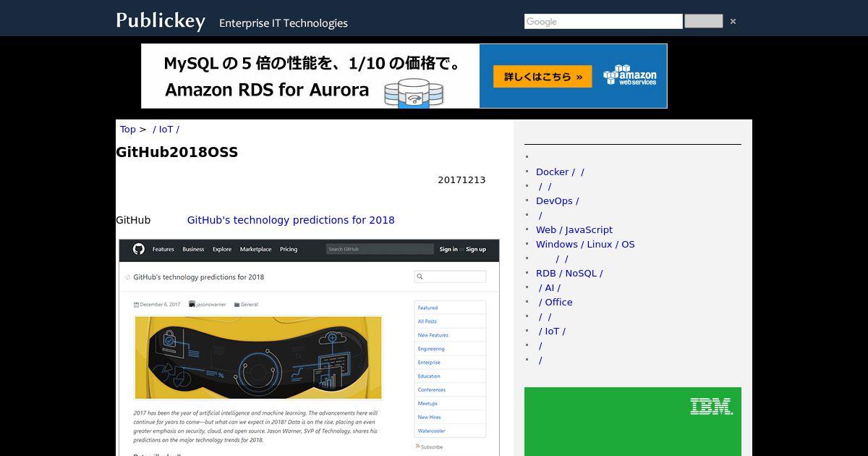The width and height of the screenshot is (868, 456).
Task: Click Engineering in the blog category list
Action: tap(431, 349)
